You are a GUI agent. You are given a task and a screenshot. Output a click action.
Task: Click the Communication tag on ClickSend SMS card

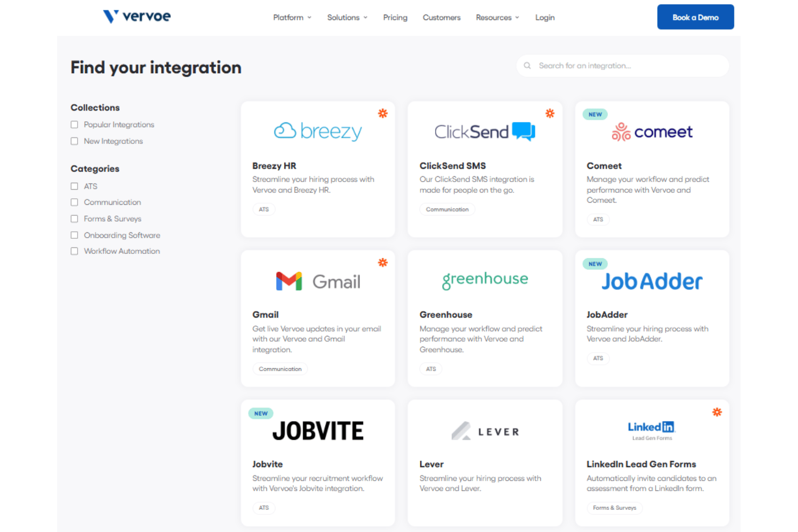coord(448,210)
